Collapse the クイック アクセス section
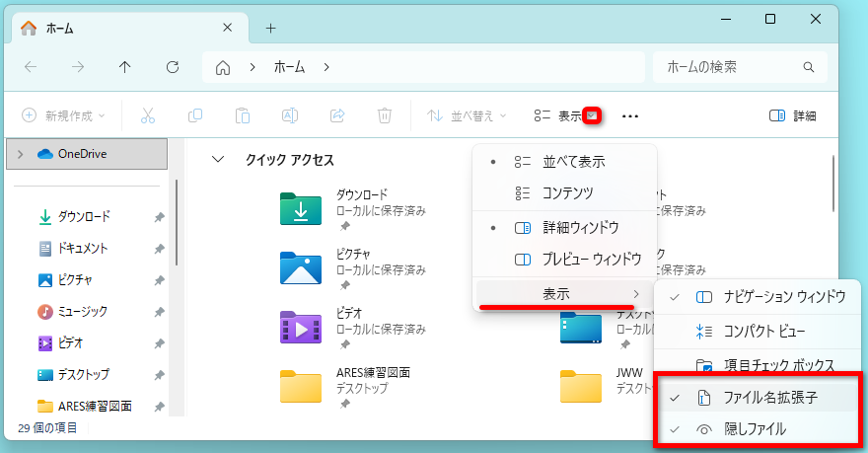868x453 pixels. tap(218, 160)
